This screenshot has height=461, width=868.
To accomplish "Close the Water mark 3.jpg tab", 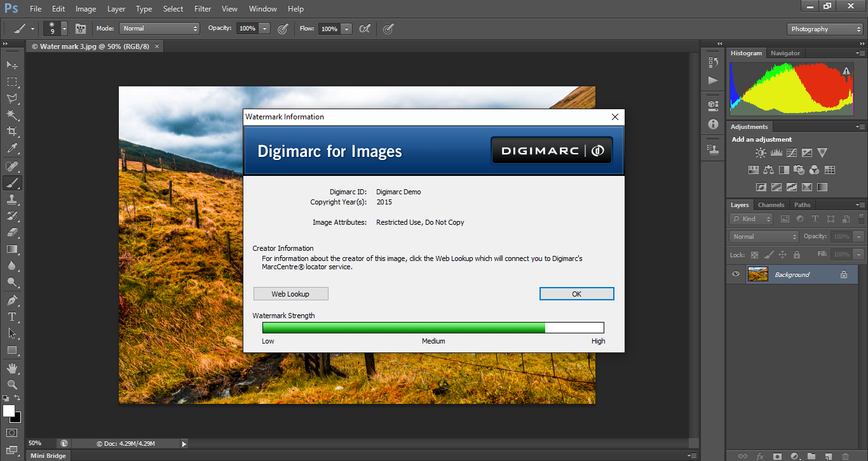I will point(157,46).
